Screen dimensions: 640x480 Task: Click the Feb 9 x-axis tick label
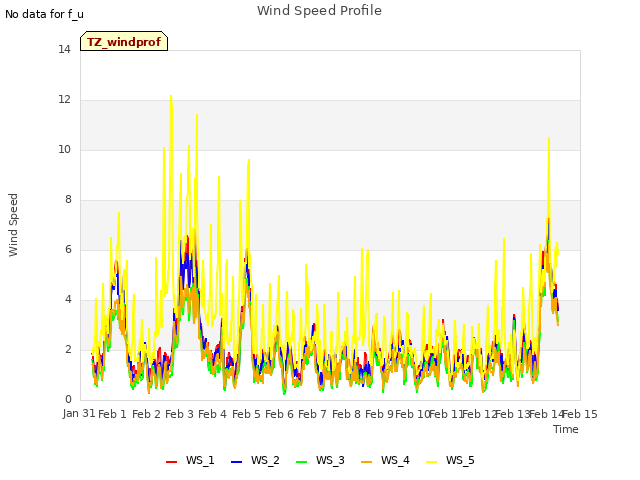379,414
